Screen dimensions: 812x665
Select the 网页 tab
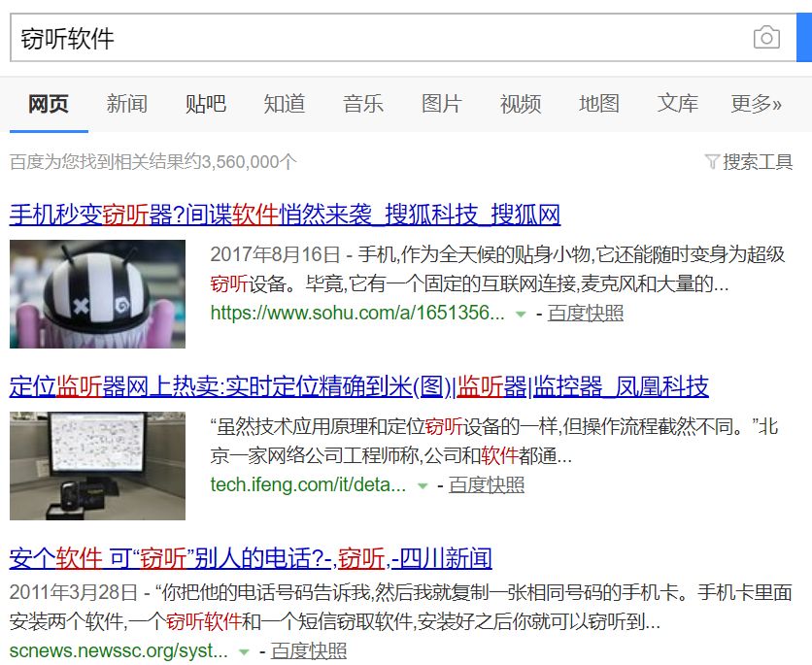49,104
